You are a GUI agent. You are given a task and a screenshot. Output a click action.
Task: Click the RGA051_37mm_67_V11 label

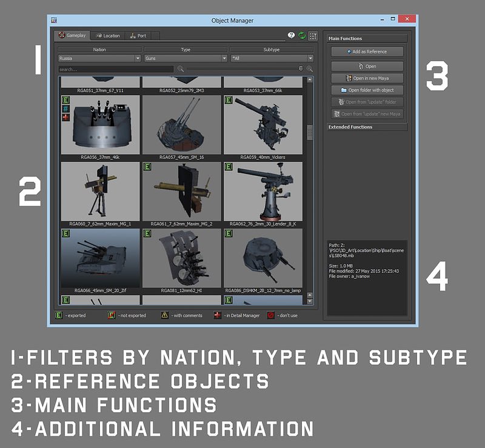click(x=100, y=91)
